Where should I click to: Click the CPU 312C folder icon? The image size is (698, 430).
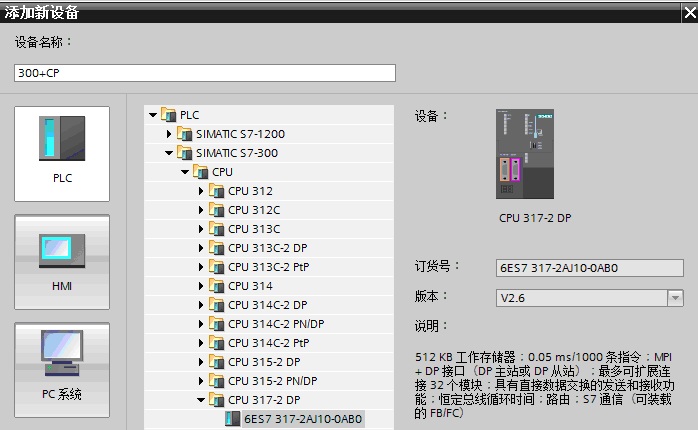[x=216, y=210]
